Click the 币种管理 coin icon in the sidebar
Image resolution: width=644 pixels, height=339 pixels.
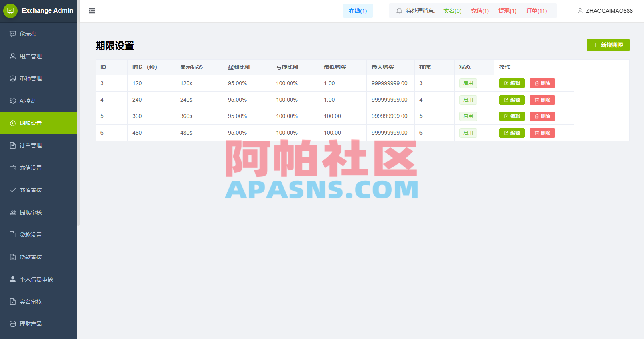click(13, 78)
